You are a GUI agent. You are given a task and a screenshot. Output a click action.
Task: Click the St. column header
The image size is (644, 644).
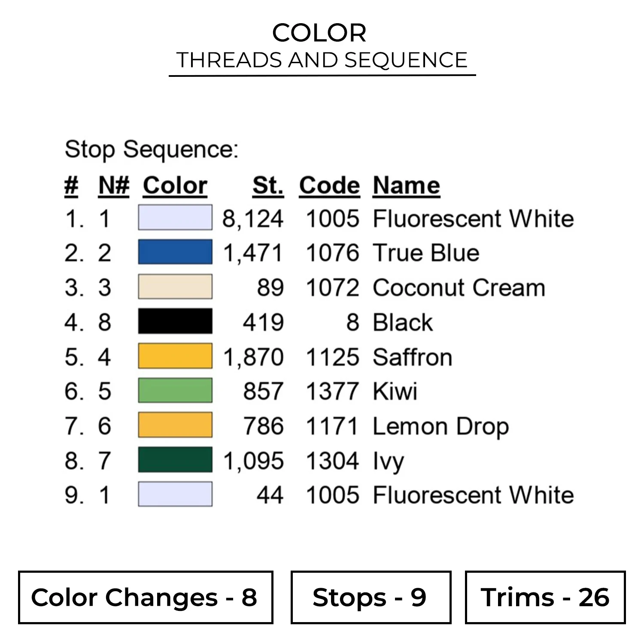(268, 185)
